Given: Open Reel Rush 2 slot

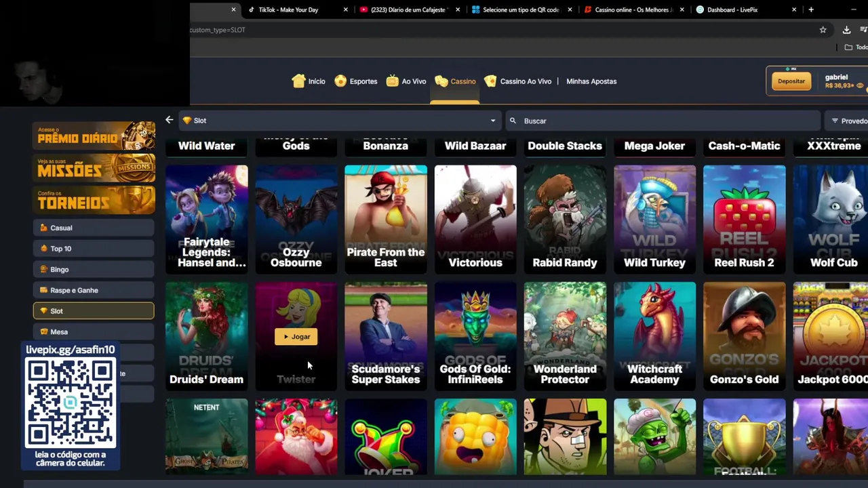Looking at the screenshot, I should 745,218.
